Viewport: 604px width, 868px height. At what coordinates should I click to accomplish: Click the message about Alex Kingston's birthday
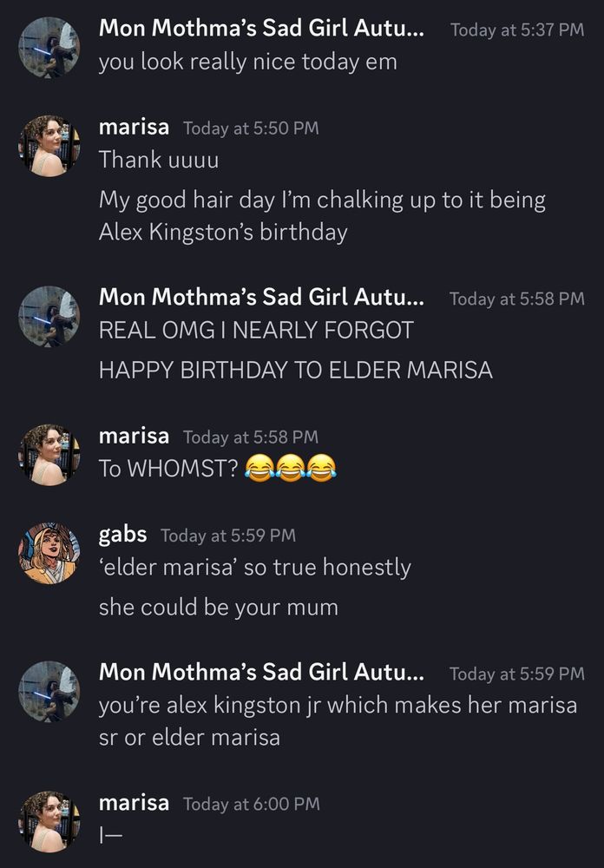(321, 216)
